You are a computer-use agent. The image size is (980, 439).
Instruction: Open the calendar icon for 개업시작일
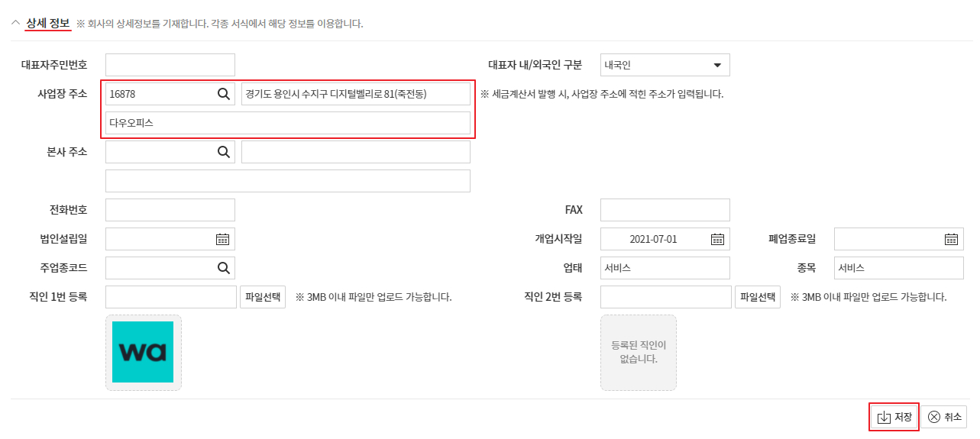(717, 239)
